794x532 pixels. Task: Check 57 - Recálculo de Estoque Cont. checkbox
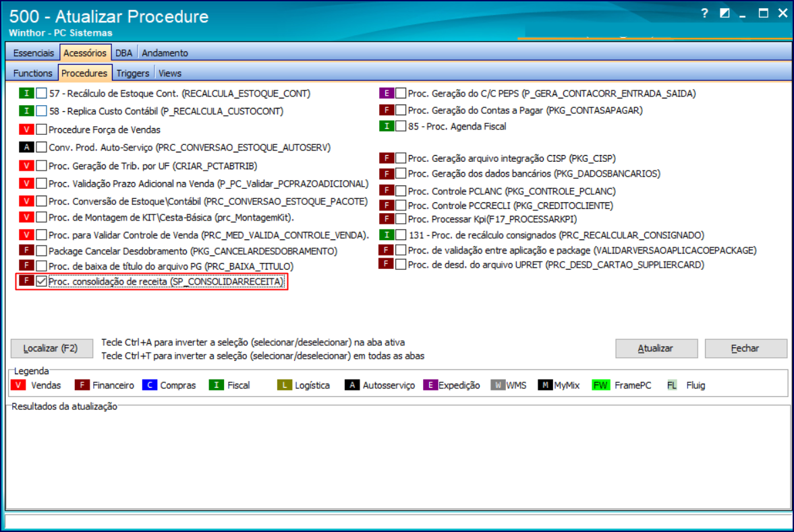42,93
